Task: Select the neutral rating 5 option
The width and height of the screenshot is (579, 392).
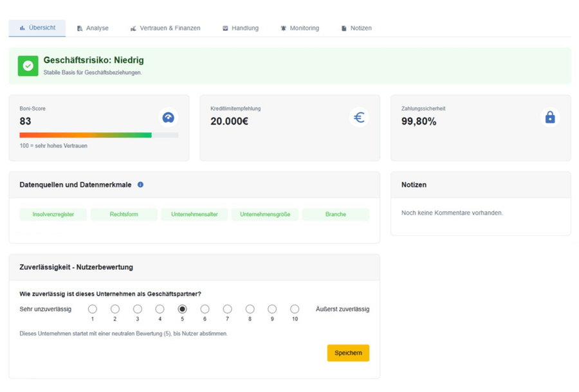Action: coord(182,309)
